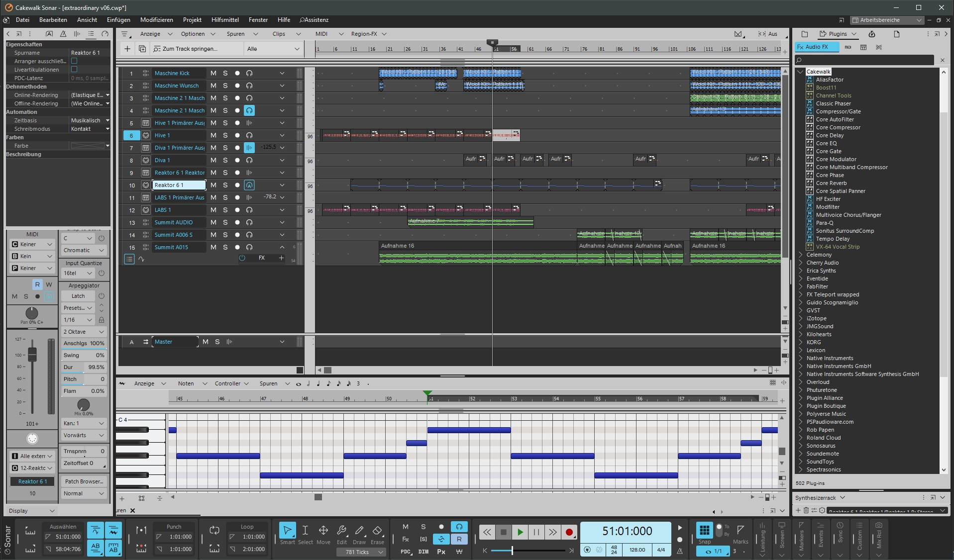Click the Snap grid icon
Image resolution: width=954 pixels, height=560 pixels.
tap(704, 530)
